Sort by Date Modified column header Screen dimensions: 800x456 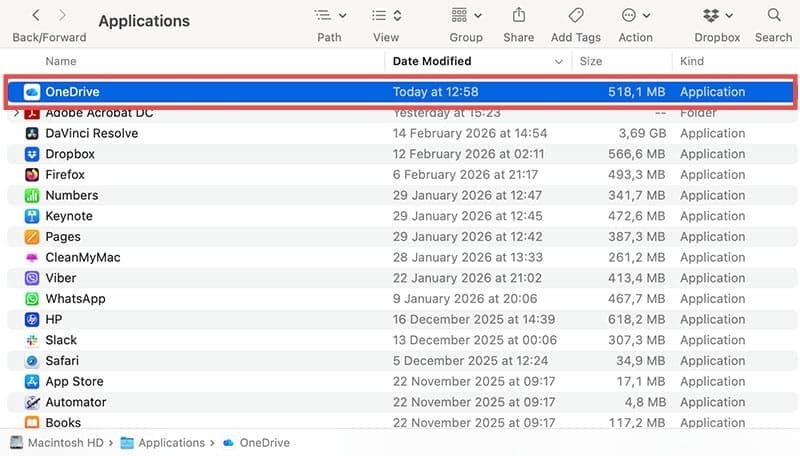pyautogui.click(x=432, y=61)
